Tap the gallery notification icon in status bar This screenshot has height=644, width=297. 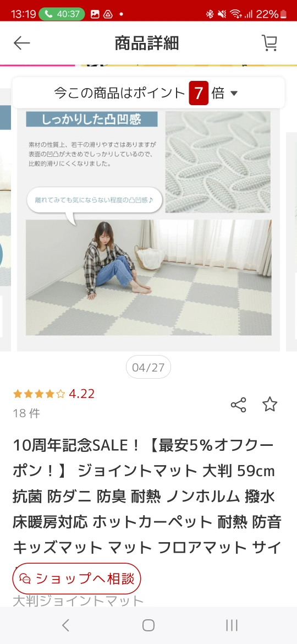95,14
